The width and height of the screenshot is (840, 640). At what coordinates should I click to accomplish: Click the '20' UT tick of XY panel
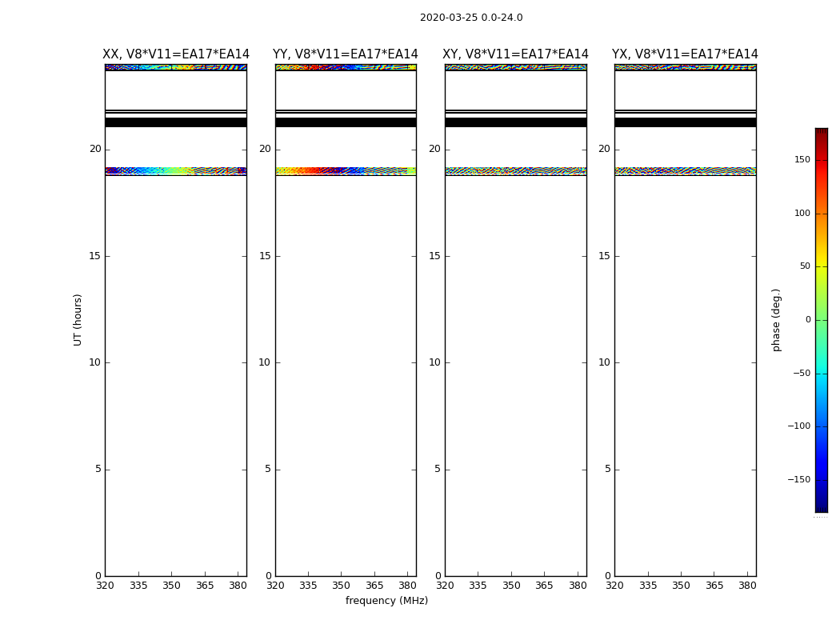coord(434,149)
